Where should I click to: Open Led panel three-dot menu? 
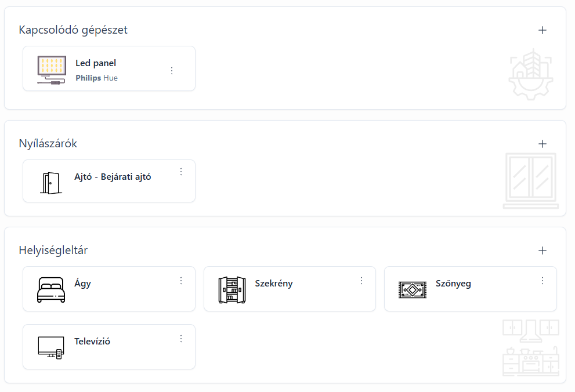click(x=172, y=71)
